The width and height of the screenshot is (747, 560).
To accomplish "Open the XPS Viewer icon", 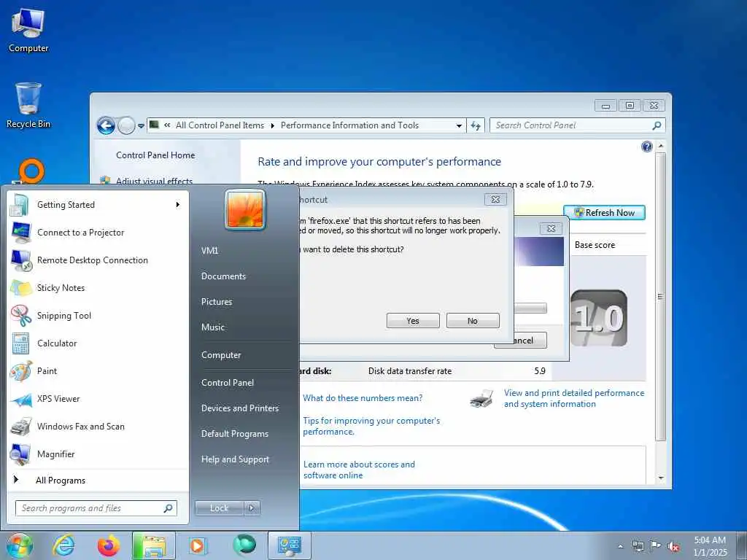I will click(21, 399).
